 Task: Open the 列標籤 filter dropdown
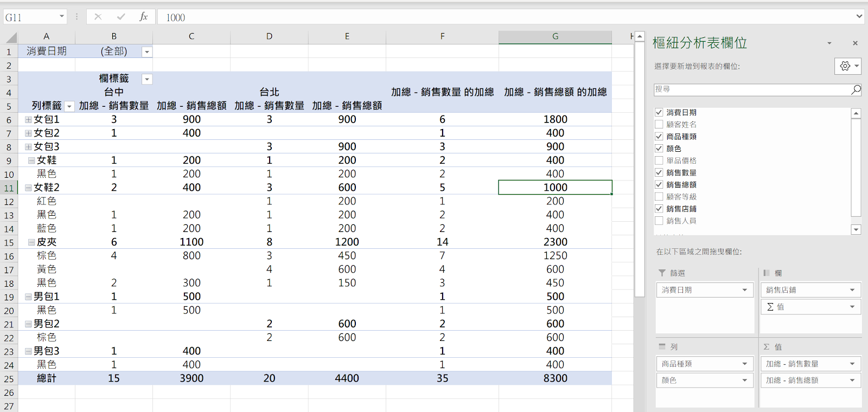(69, 106)
